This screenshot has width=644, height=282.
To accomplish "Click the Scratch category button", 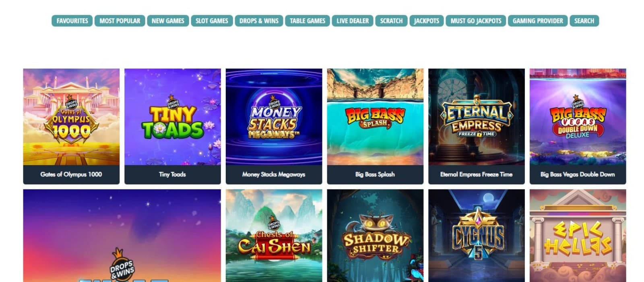I will (x=391, y=21).
